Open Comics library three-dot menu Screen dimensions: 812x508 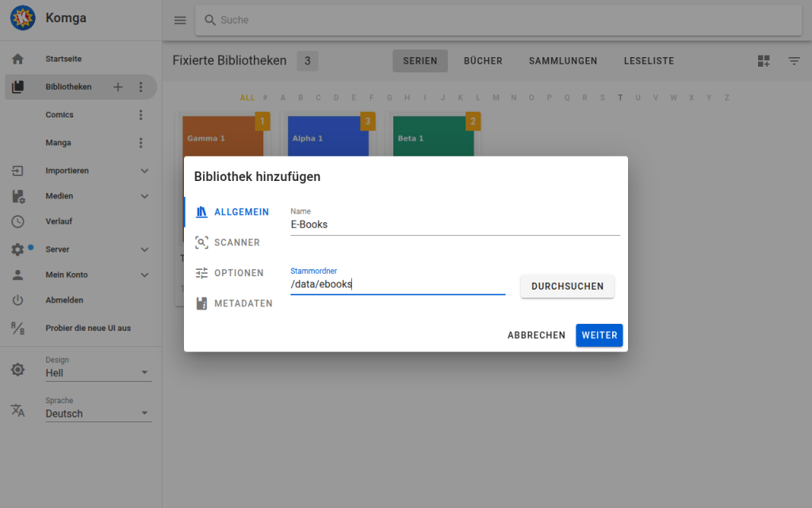[x=141, y=115]
